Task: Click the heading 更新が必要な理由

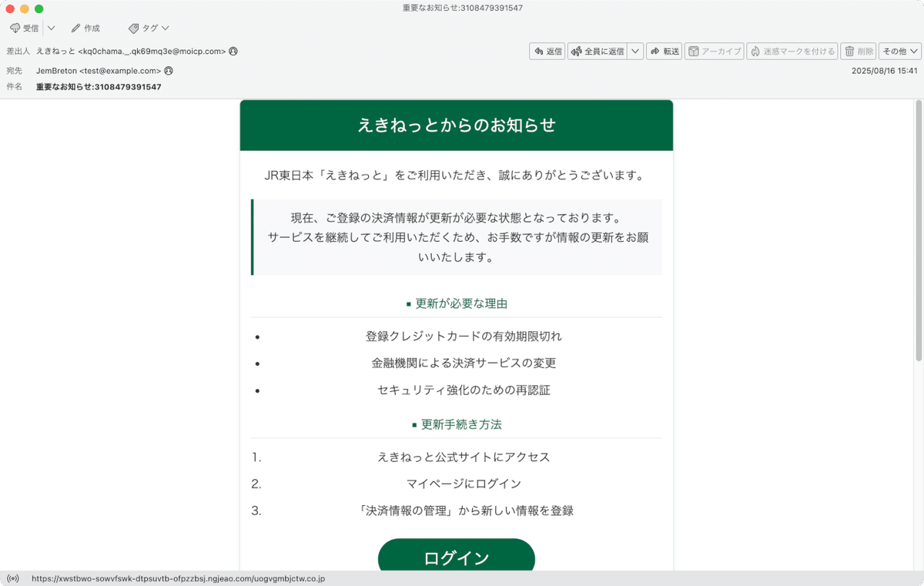Action: coord(457,303)
